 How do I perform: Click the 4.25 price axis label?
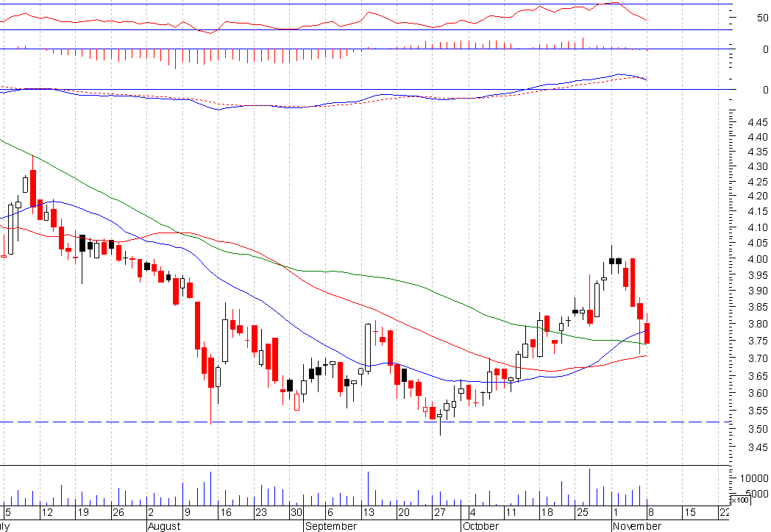pos(757,182)
